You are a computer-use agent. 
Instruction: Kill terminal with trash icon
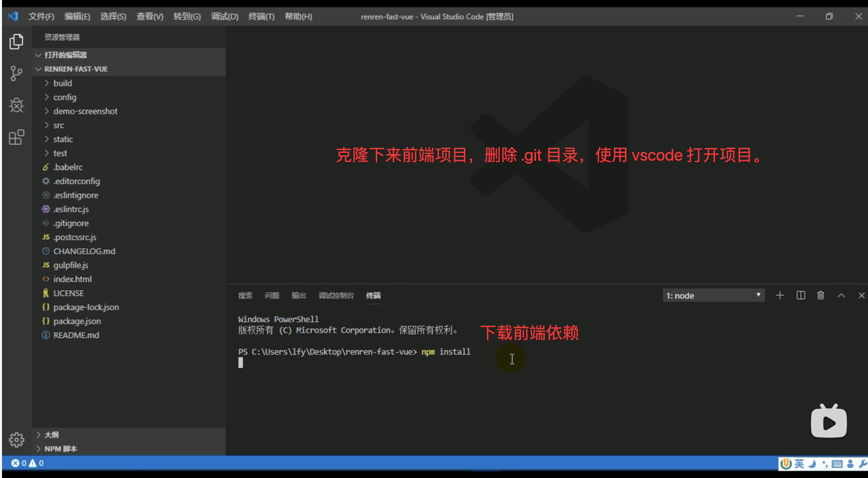pyautogui.click(x=821, y=296)
